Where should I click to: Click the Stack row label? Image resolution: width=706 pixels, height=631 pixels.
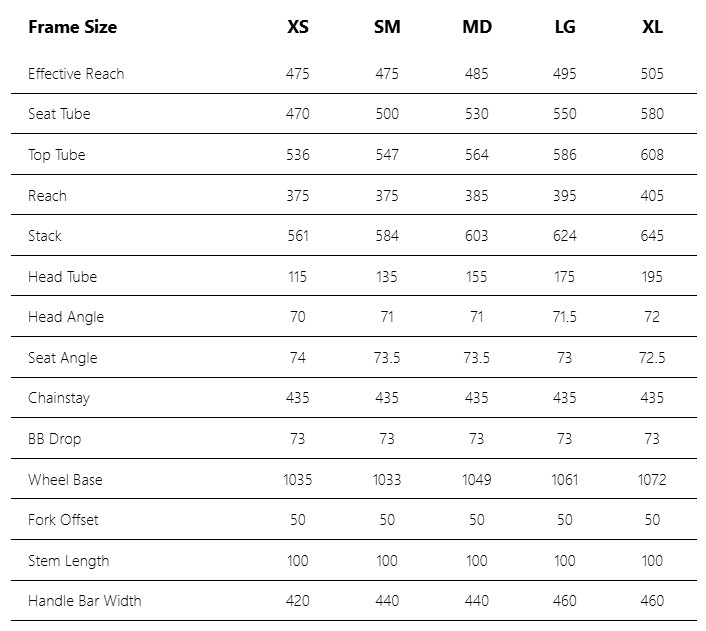coord(45,236)
